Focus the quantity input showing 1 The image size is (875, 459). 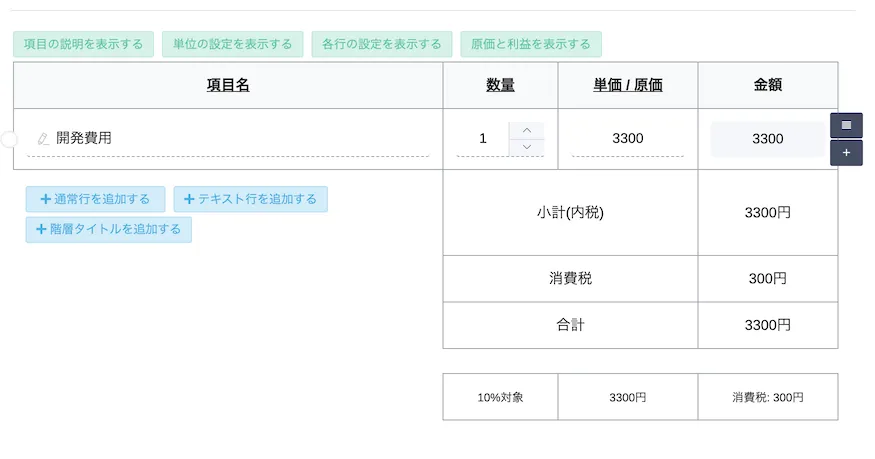(x=483, y=139)
